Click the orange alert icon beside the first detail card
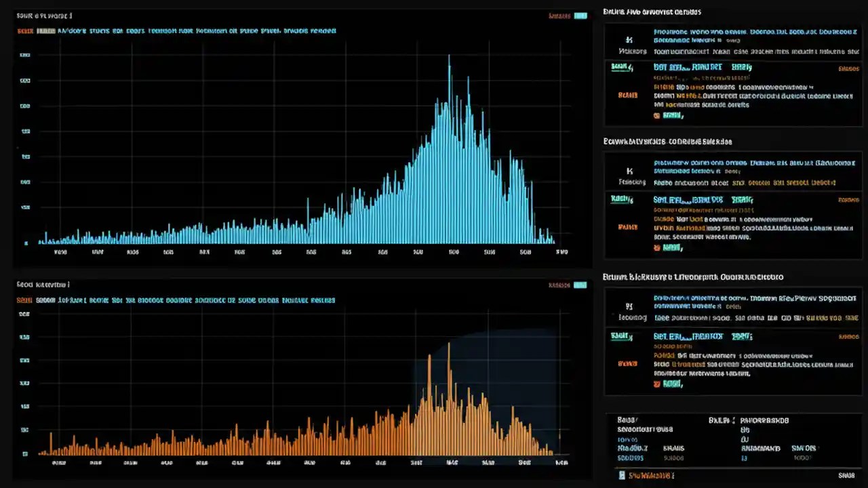This screenshot has height=488, width=868. [x=628, y=95]
